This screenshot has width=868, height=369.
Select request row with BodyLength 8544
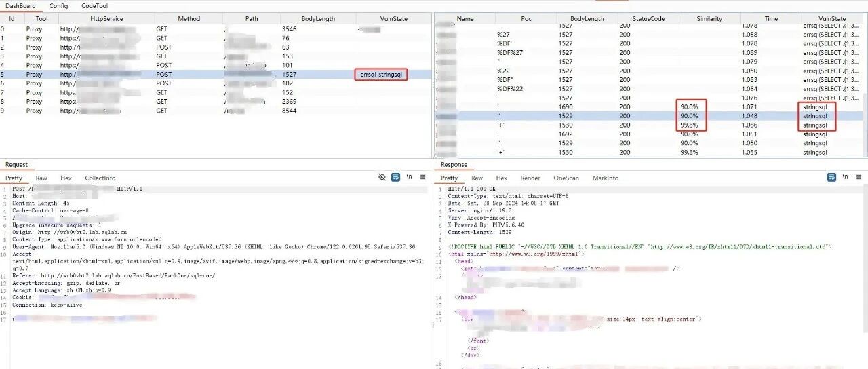coord(216,110)
